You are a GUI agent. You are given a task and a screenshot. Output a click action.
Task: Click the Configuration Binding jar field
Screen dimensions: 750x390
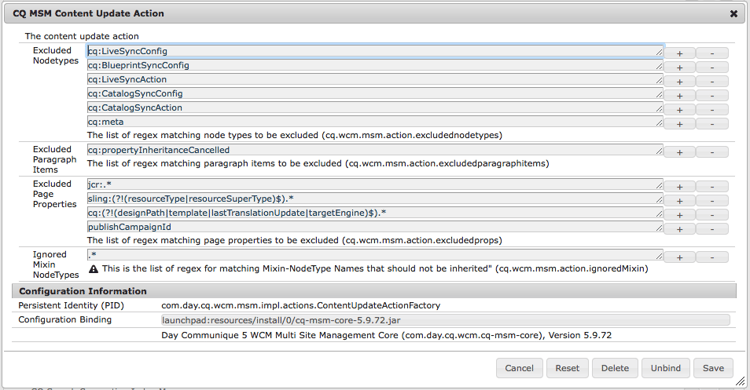[445, 320]
